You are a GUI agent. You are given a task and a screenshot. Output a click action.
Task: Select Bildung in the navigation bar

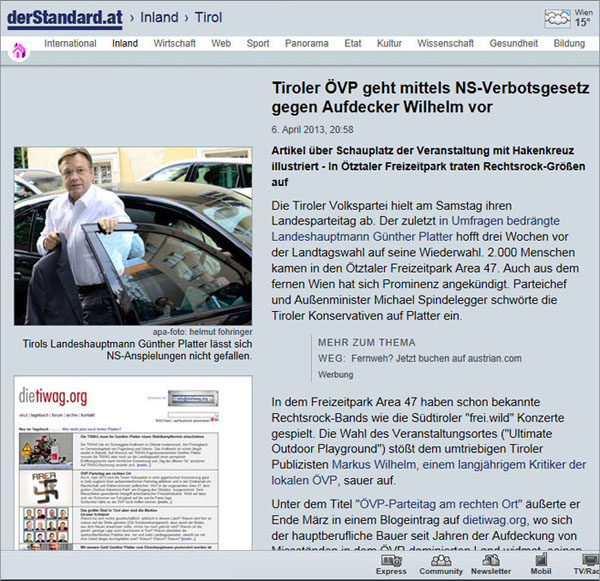569,43
